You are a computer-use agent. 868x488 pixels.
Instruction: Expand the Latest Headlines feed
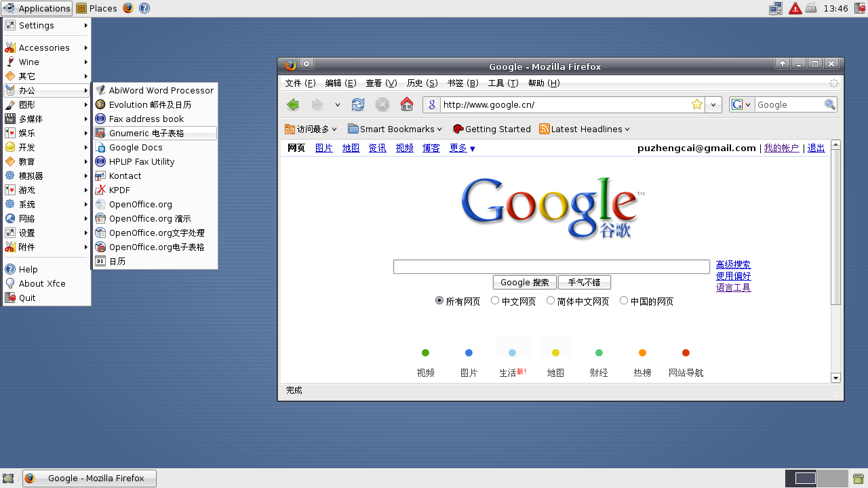[585, 129]
